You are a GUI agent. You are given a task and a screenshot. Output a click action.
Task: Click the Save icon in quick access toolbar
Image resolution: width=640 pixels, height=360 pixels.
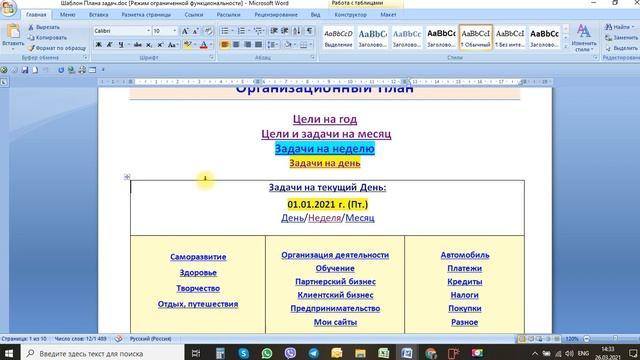coord(25,70)
